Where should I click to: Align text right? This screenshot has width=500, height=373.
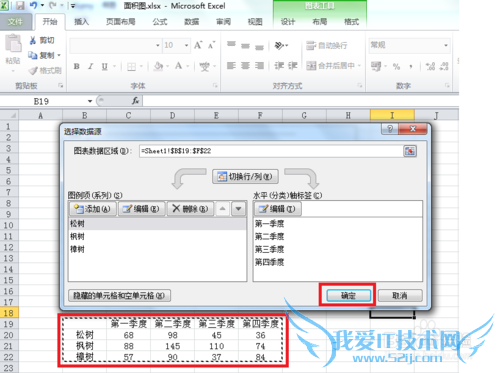point(259,66)
